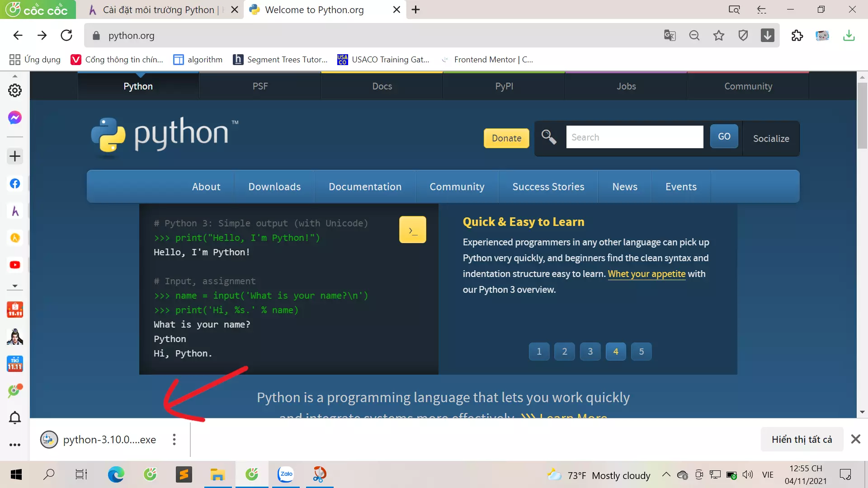This screenshot has width=868, height=488.
Task: Click the page vertical scrollbar thumb
Action: coord(862,116)
